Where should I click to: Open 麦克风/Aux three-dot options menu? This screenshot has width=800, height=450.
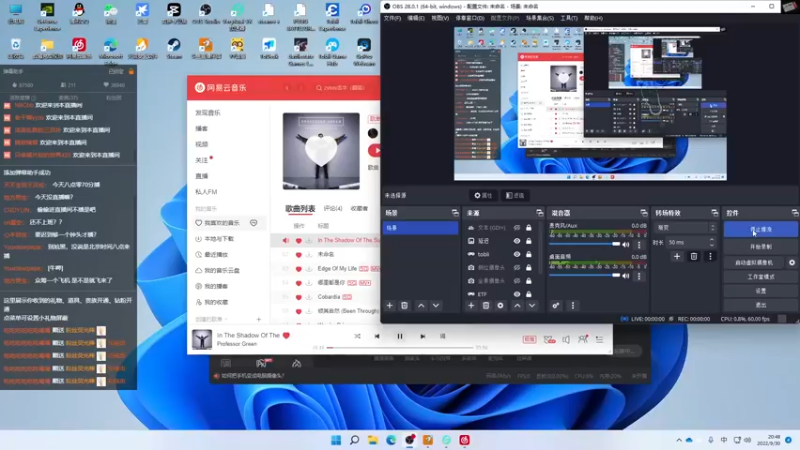click(639, 245)
